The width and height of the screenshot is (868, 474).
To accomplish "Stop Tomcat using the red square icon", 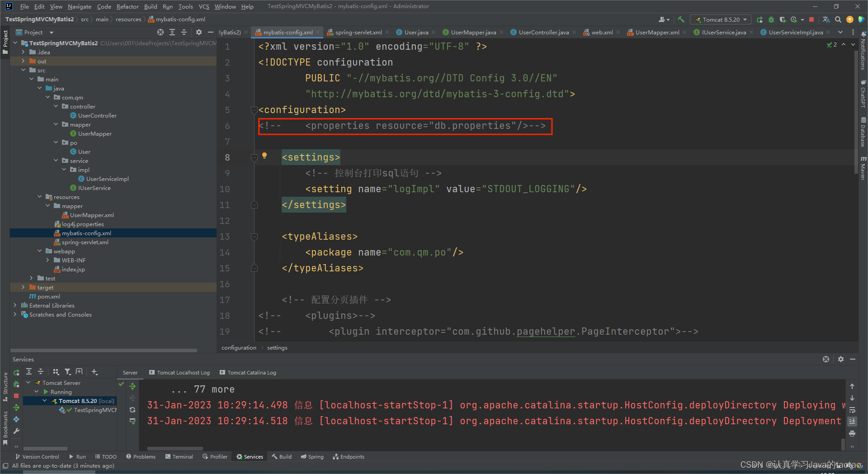I will point(811,19).
